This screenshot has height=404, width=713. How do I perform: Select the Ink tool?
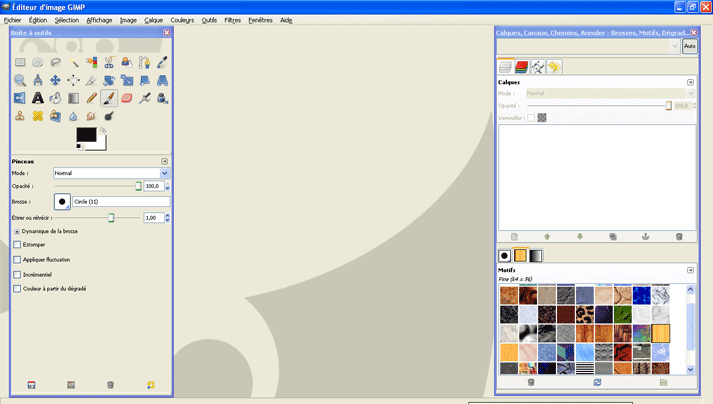coord(162,98)
